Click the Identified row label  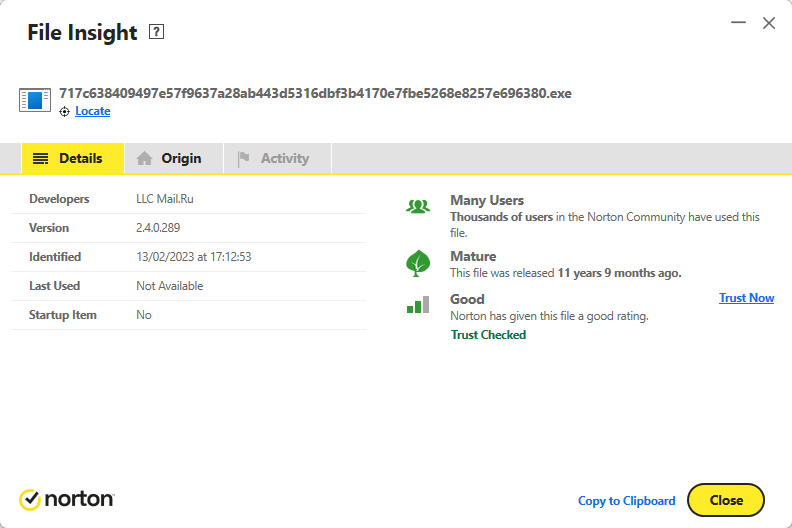[x=55, y=257]
